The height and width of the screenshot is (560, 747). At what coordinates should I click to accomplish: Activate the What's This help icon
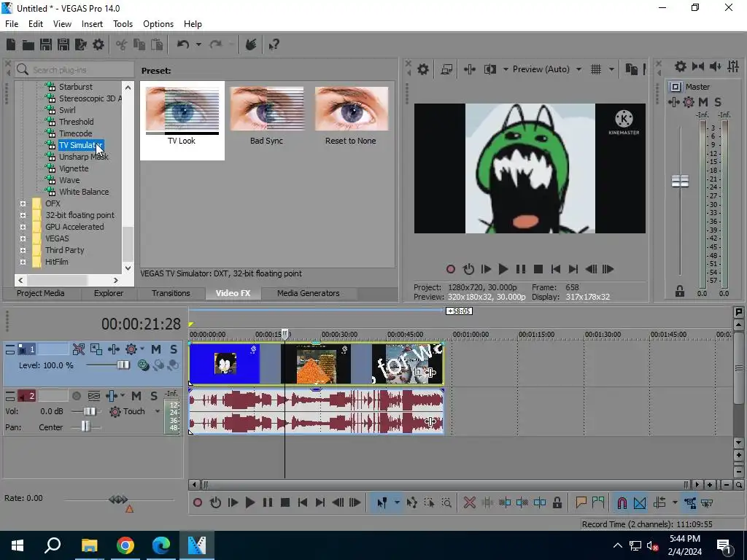tap(274, 44)
